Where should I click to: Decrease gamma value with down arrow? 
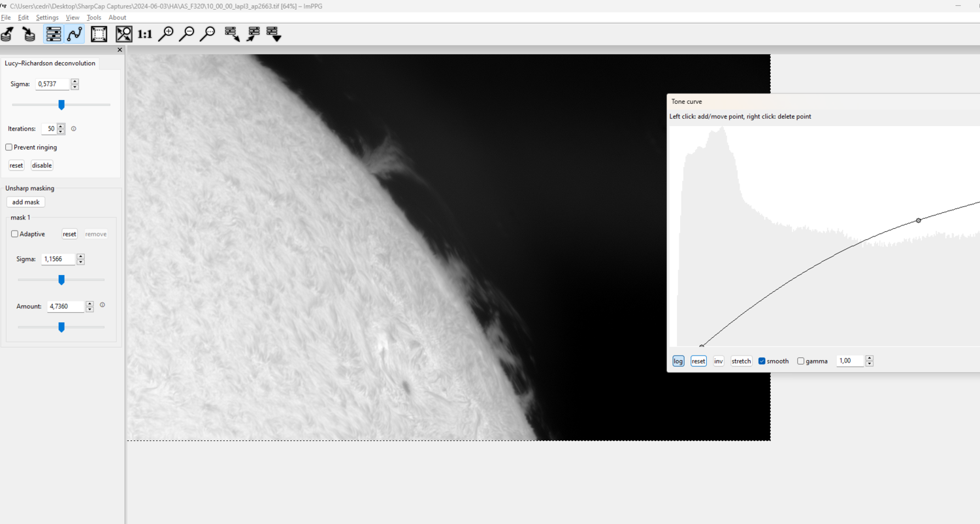pos(870,365)
